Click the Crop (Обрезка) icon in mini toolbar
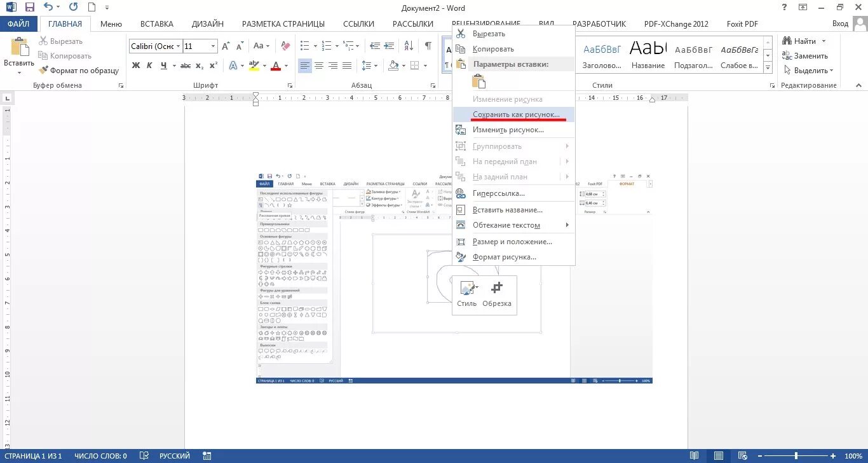Image resolution: width=868 pixels, height=463 pixels. (497, 288)
